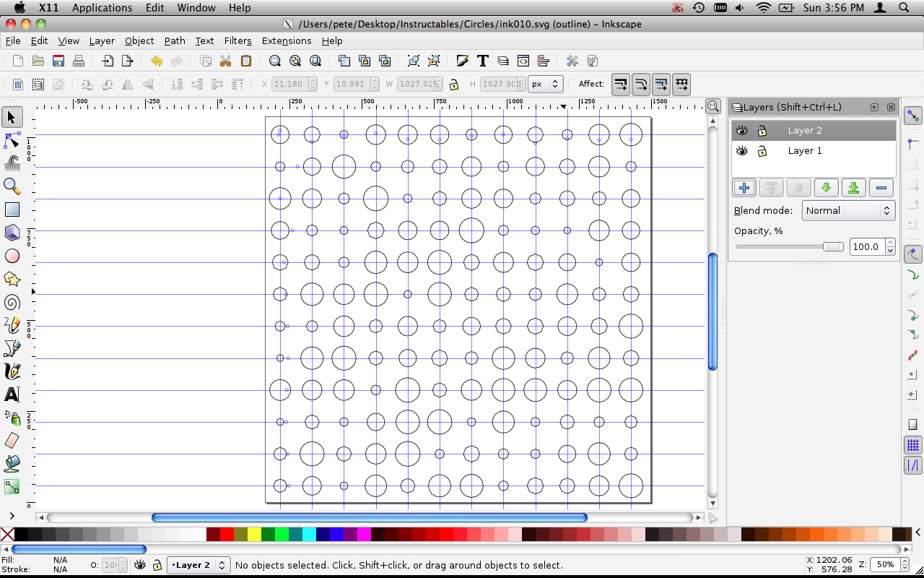
Task: Select the Spiral tool
Action: (x=12, y=302)
